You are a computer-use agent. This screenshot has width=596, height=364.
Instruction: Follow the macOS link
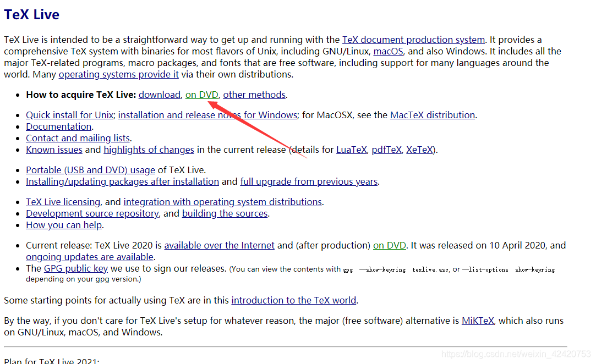click(x=388, y=51)
